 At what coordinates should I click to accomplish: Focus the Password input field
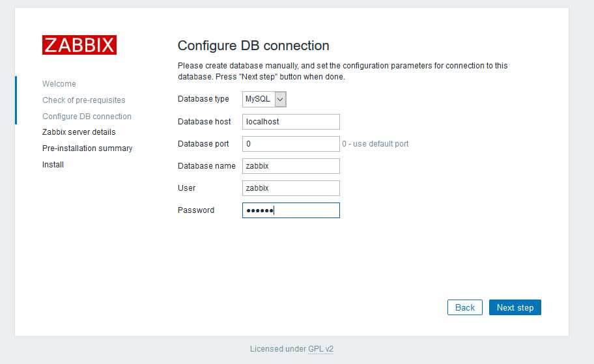[x=291, y=210]
